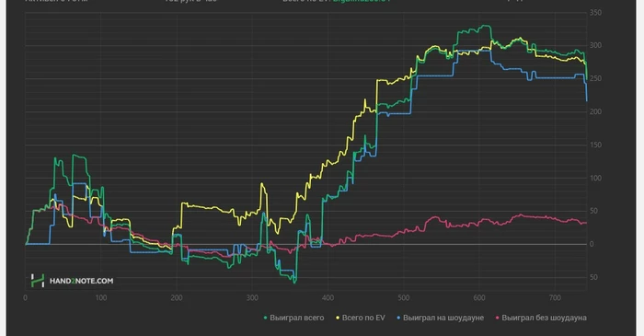Image resolution: width=644 pixels, height=336 pixels.
Task: Click the 600 label on the horizontal axis
Action: 479,298
